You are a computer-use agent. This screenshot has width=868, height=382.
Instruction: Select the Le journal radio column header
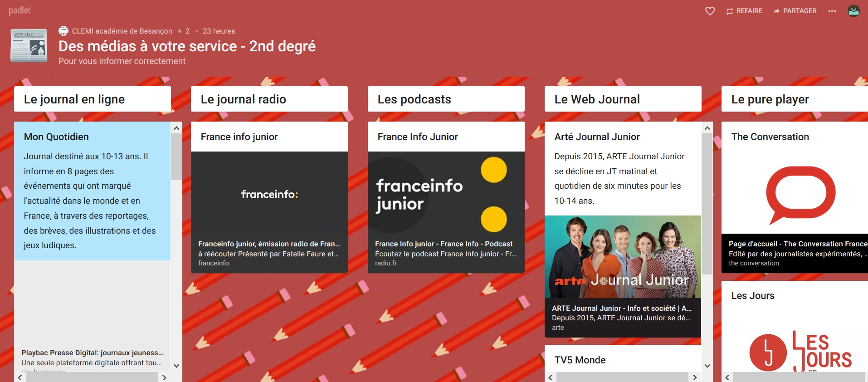tap(269, 99)
